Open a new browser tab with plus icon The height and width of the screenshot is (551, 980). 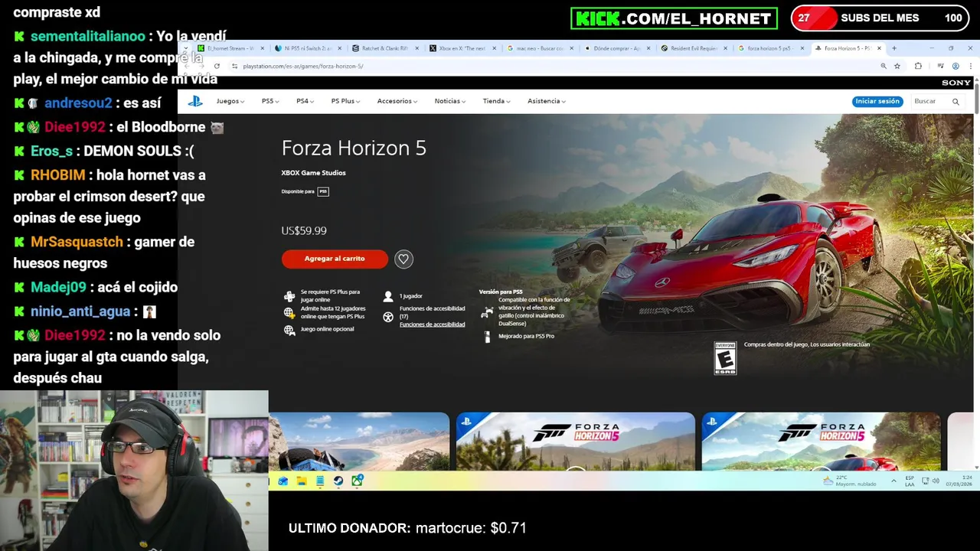[x=893, y=48]
